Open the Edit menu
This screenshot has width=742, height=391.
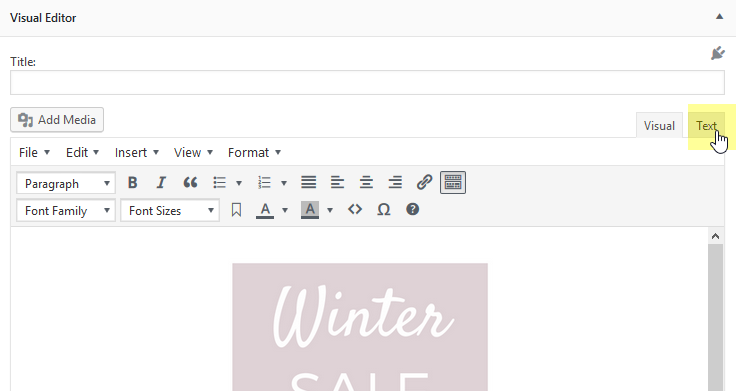[x=82, y=152]
